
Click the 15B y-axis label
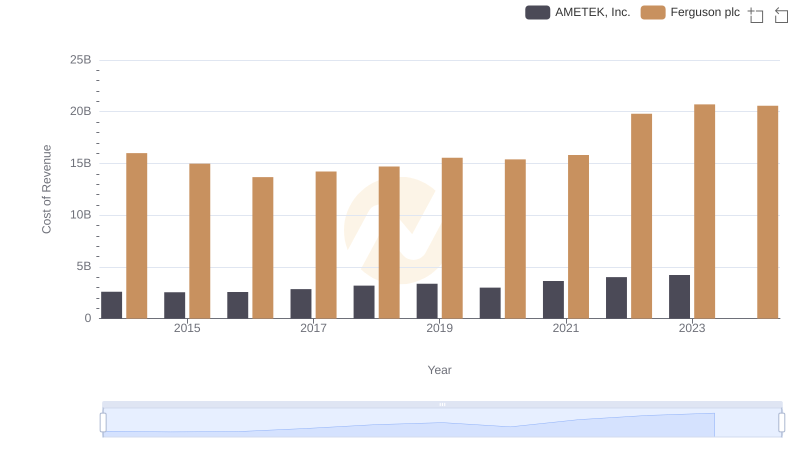click(x=81, y=163)
